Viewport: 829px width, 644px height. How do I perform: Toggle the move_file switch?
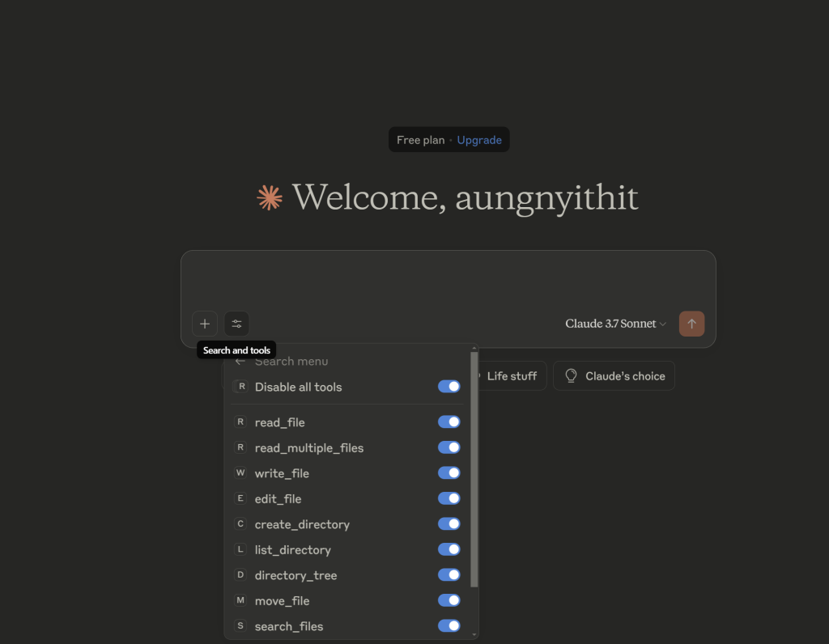449,600
